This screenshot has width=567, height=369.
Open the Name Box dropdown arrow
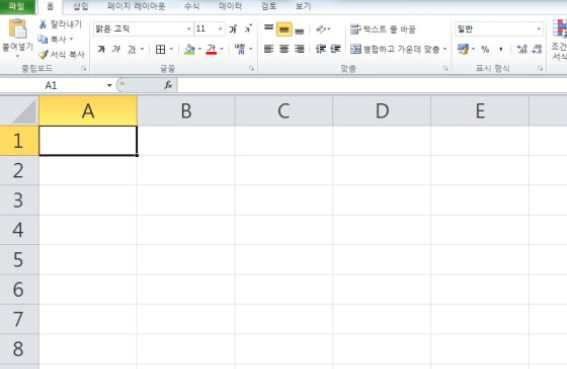click(x=110, y=85)
